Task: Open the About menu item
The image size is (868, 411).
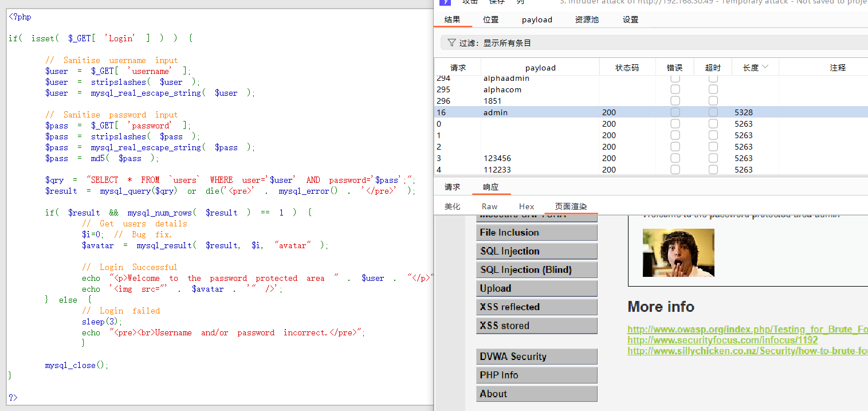Action: point(537,394)
